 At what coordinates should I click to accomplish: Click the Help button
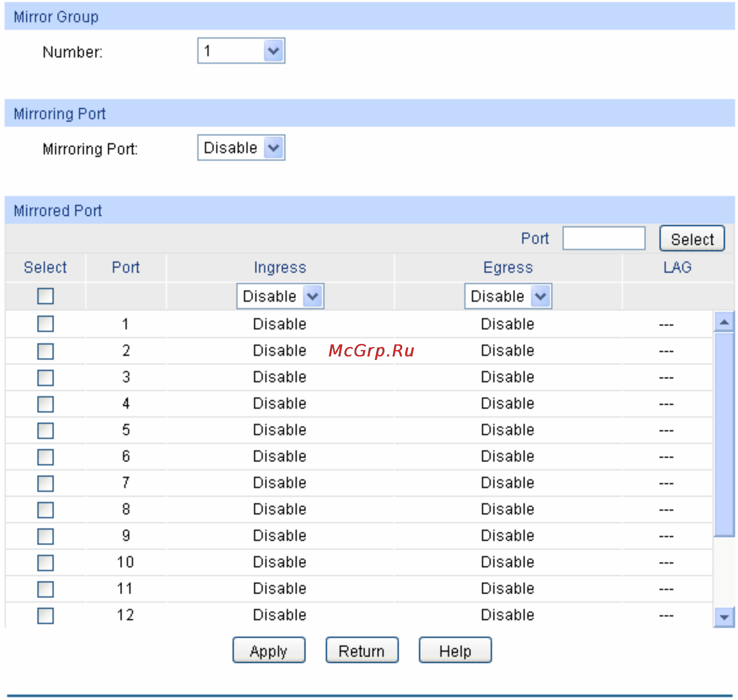click(455, 650)
